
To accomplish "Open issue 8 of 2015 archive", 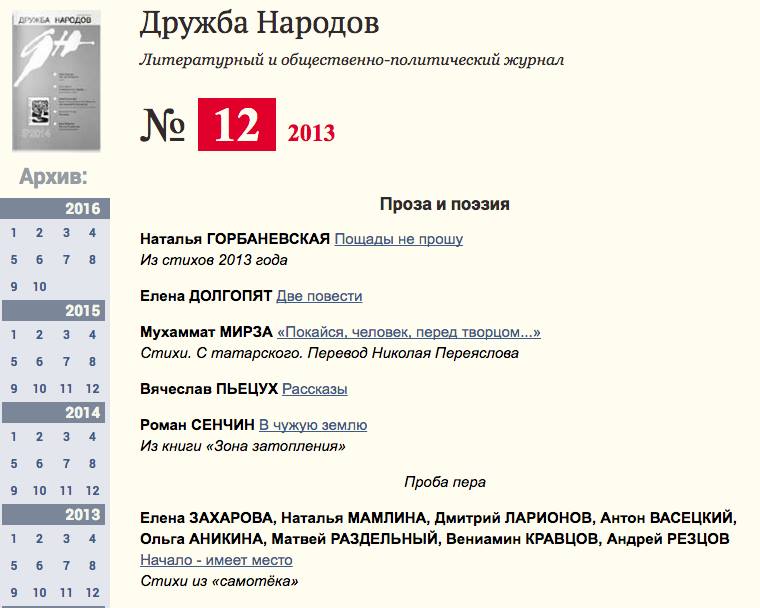I will 92,362.
